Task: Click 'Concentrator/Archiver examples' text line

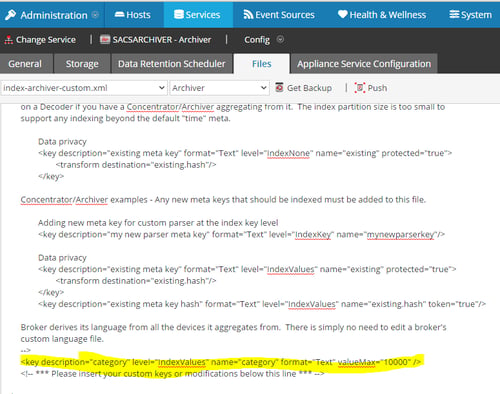Action: [x=223, y=200]
